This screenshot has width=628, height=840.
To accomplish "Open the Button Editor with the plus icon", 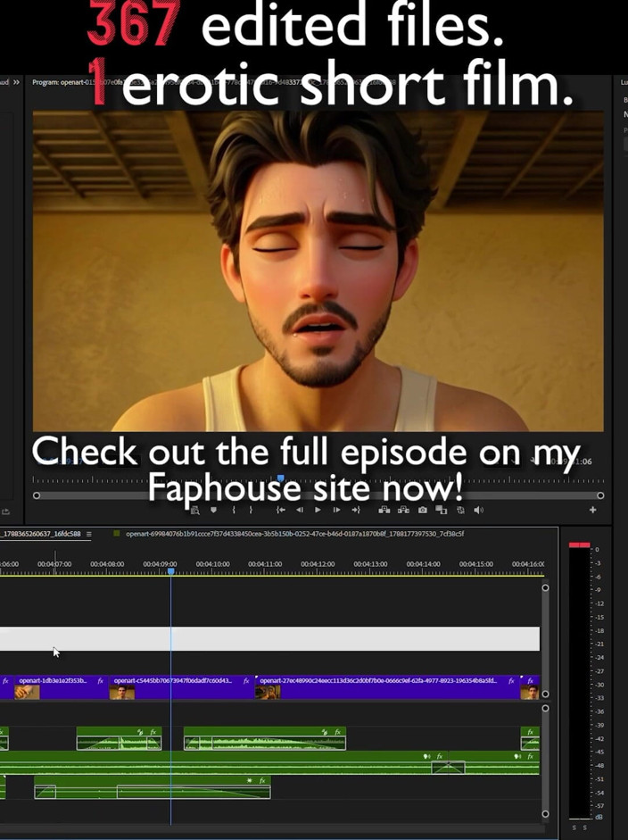I will [592, 510].
